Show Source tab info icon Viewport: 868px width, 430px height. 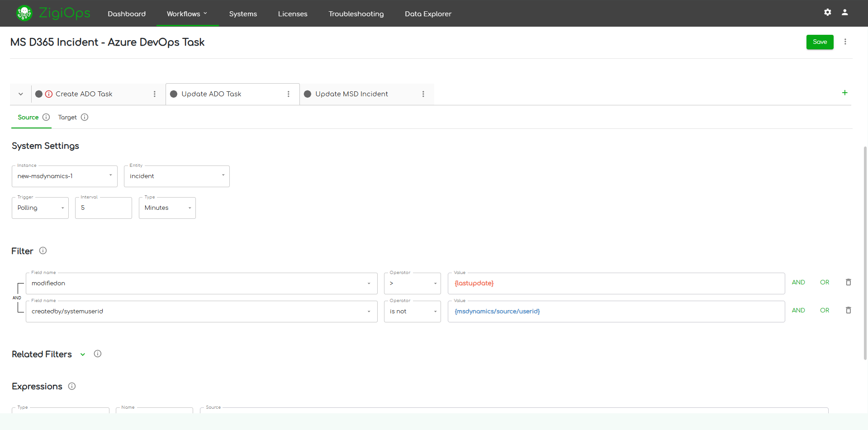coord(46,117)
